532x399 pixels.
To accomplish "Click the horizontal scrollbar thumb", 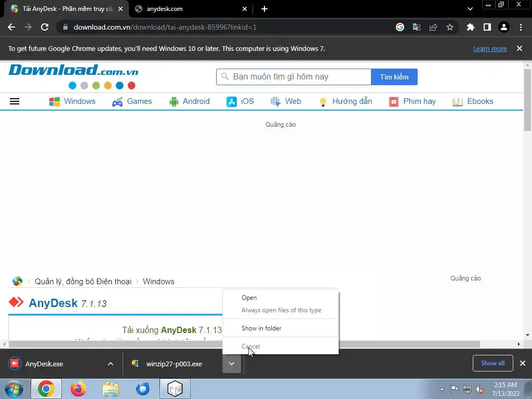I will 244,344.
